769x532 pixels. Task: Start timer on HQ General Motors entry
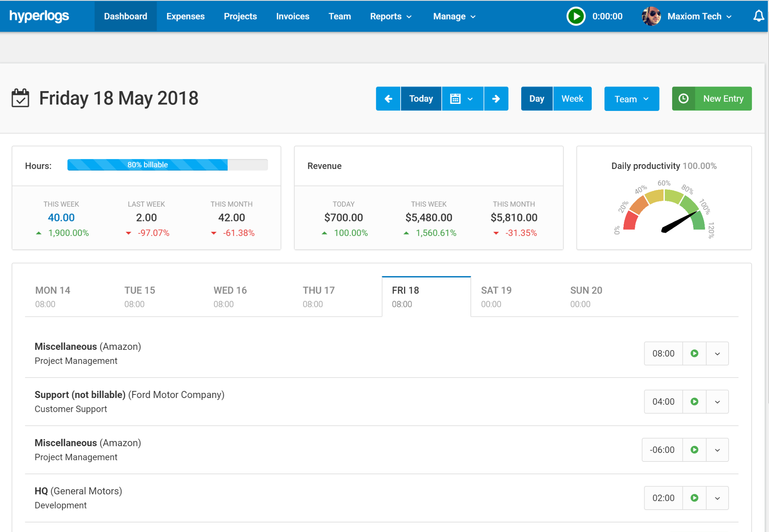point(694,498)
